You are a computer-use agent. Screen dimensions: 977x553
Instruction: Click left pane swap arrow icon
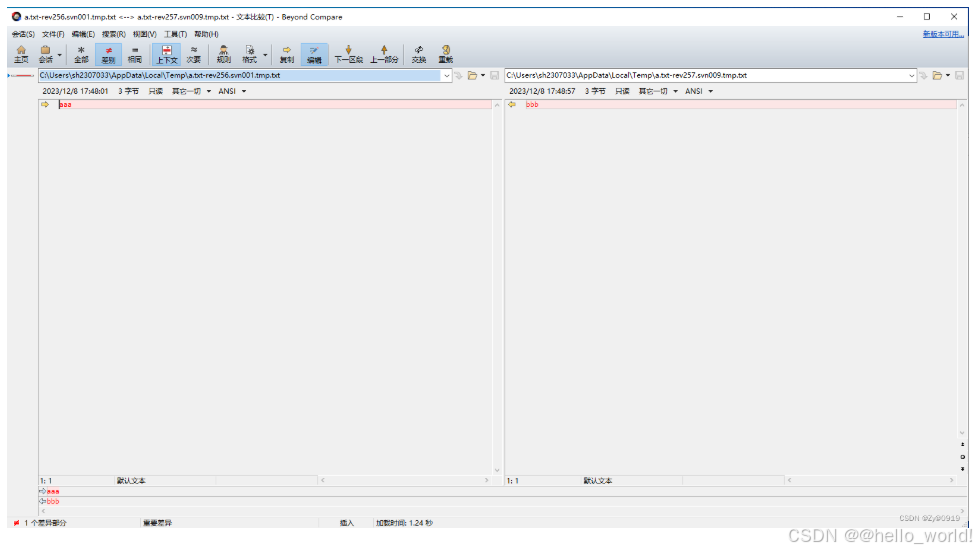[459, 76]
